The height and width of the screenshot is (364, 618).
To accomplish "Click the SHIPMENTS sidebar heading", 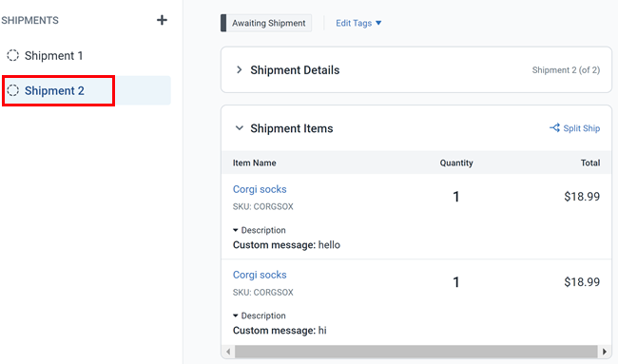I will [29, 20].
